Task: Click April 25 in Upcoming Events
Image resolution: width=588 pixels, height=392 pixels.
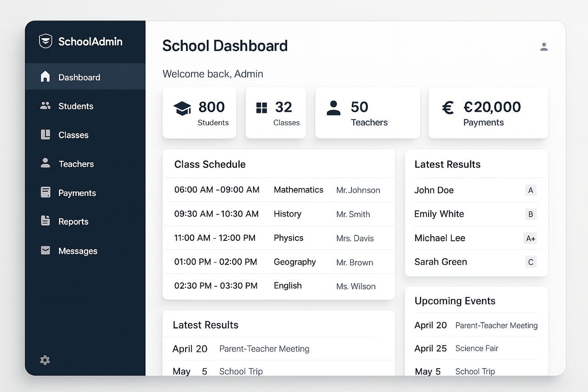Action: point(430,348)
